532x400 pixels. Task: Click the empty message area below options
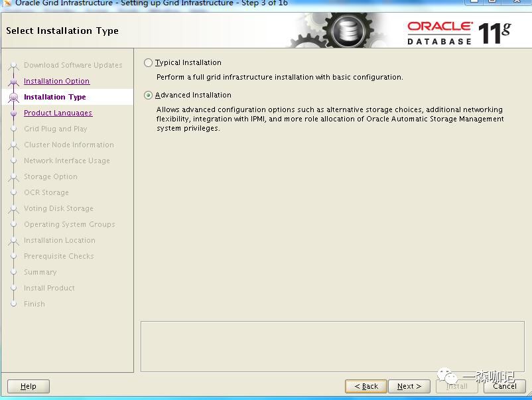(x=332, y=346)
